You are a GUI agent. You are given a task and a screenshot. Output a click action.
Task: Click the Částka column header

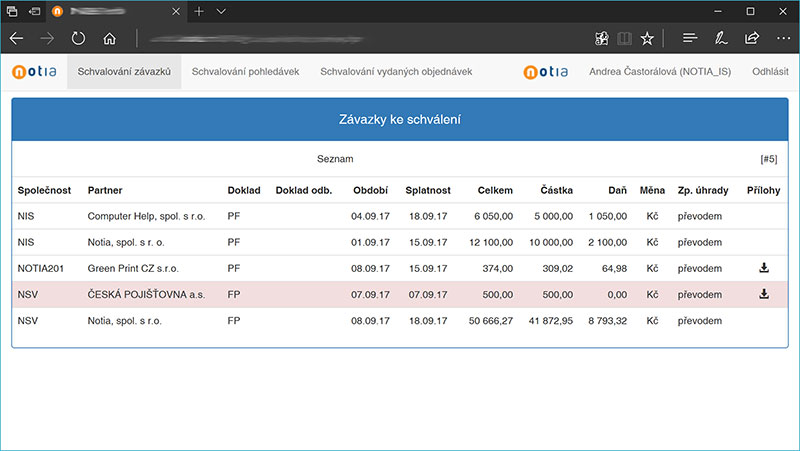[557, 190]
